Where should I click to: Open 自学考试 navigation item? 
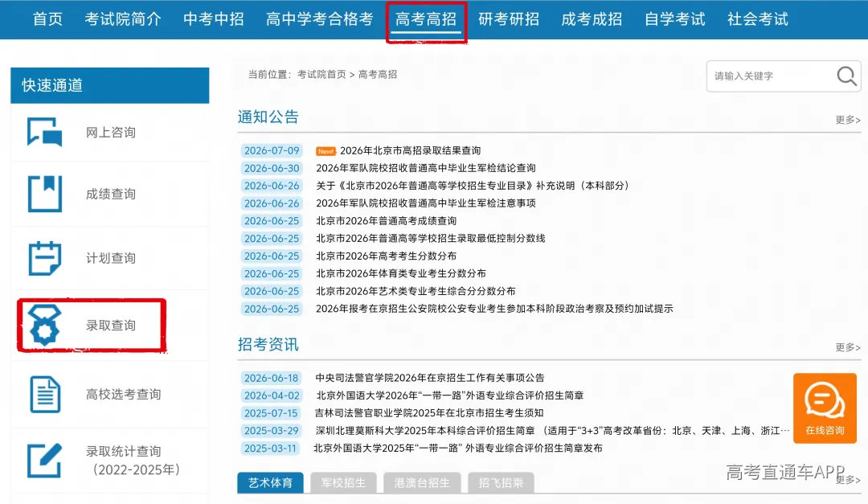[x=675, y=19]
